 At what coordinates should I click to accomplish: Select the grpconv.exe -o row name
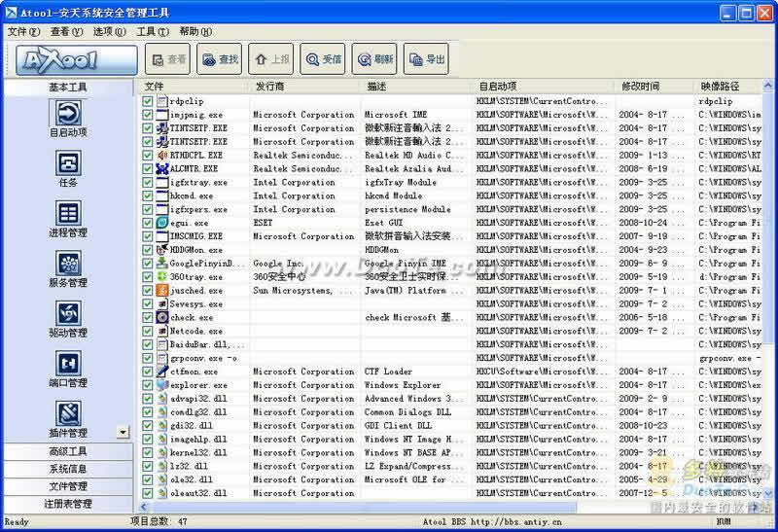click(x=203, y=358)
